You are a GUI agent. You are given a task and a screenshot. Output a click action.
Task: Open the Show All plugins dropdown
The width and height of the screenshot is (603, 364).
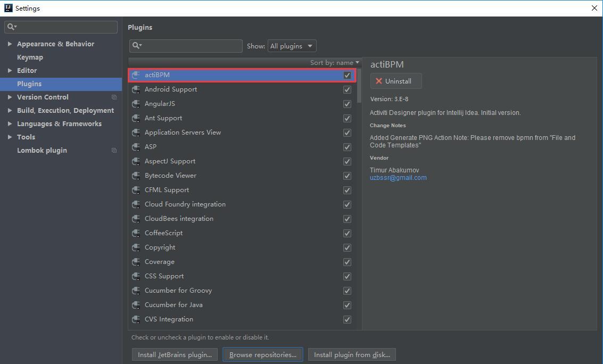point(292,46)
